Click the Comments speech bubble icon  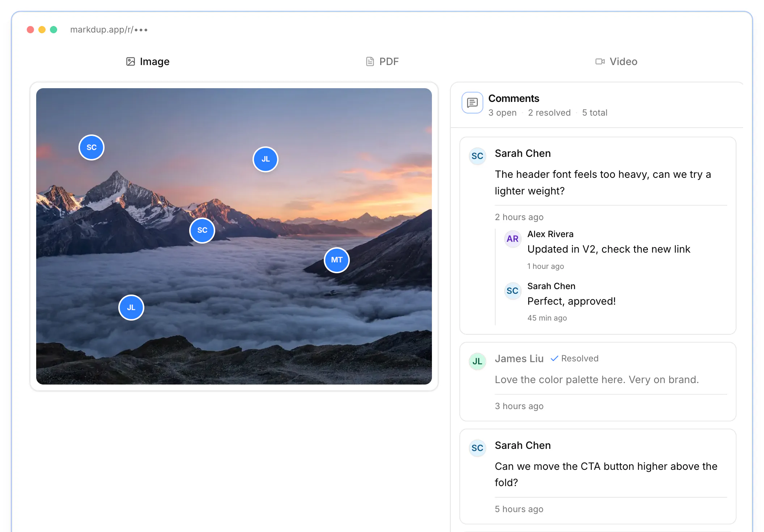(472, 103)
